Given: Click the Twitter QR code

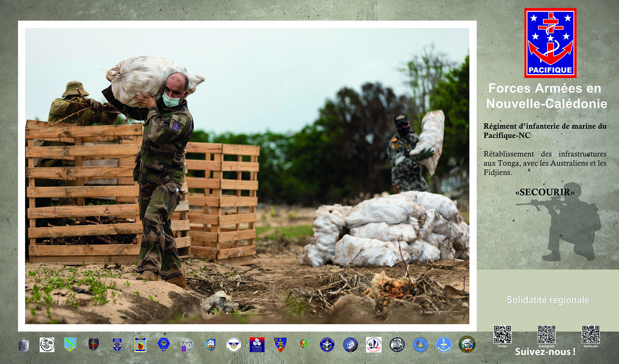Looking at the screenshot, I should coord(502,334).
